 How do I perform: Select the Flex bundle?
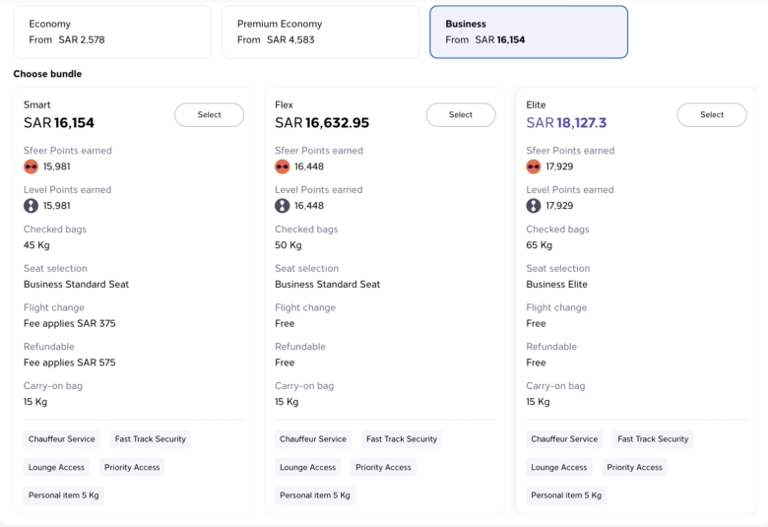[460, 115]
